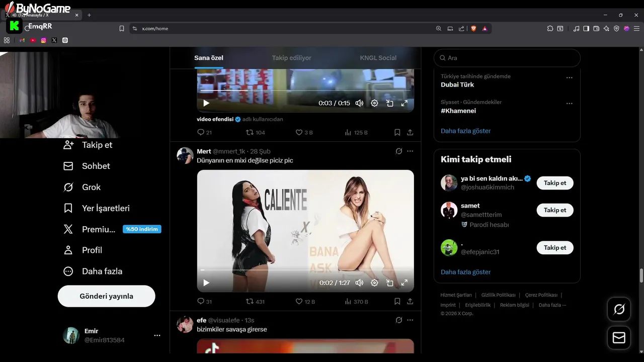644x362 pixels.
Task: Click the address bar share icon
Action: pyautogui.click(x=461, y=29)
